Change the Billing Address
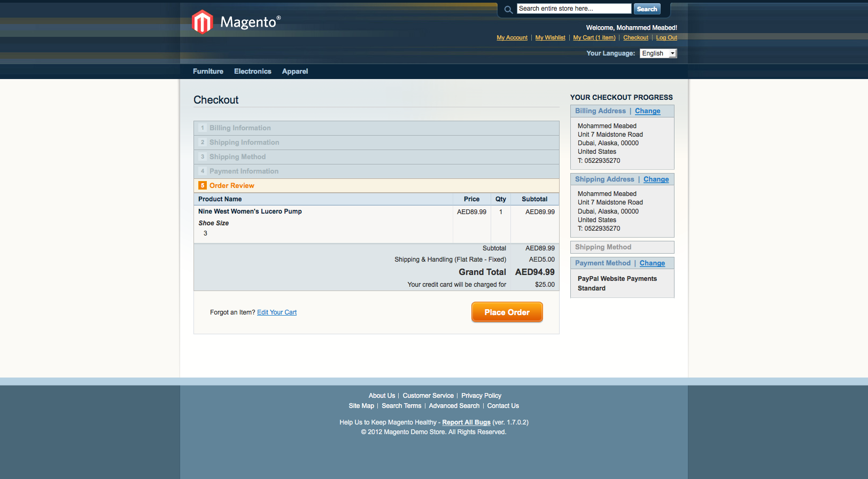 [x=647, y=111]
